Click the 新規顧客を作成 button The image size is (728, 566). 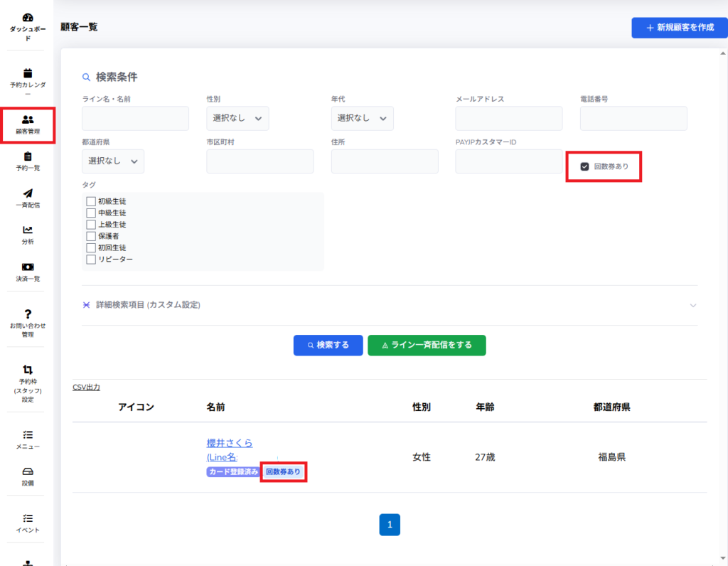(679, 28)
